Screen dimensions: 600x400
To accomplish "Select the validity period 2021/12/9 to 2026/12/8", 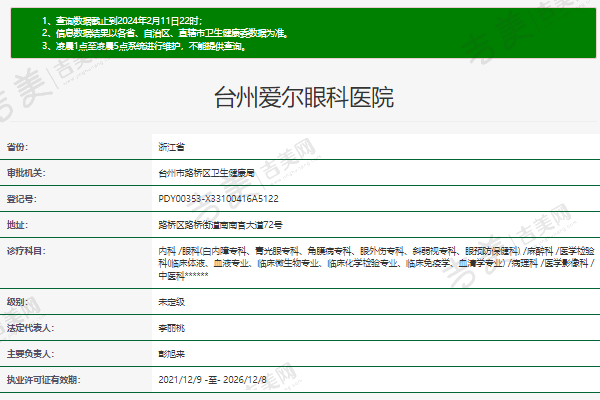I will pos(212,380).
